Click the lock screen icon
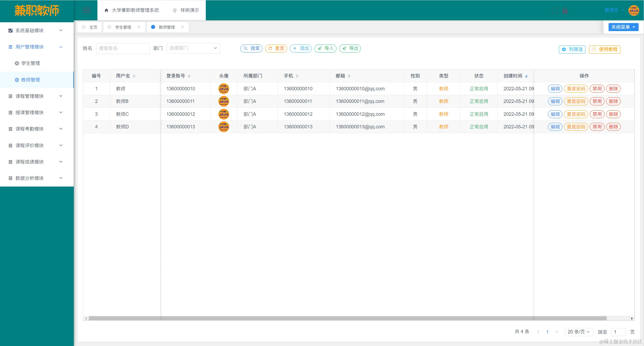 point(565,11)
